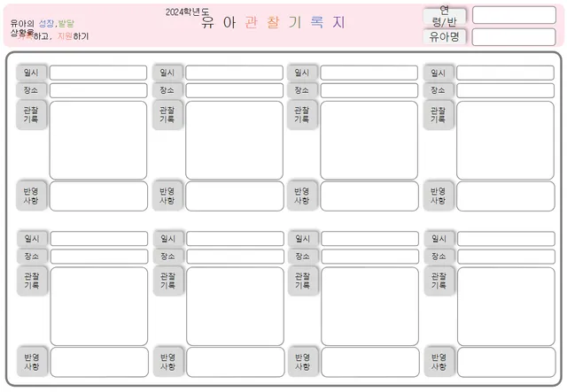Click 반영사항 box in top row's third block
Image resolution: width=567 pixels, height=392 pixels.
tap(369, 196)
